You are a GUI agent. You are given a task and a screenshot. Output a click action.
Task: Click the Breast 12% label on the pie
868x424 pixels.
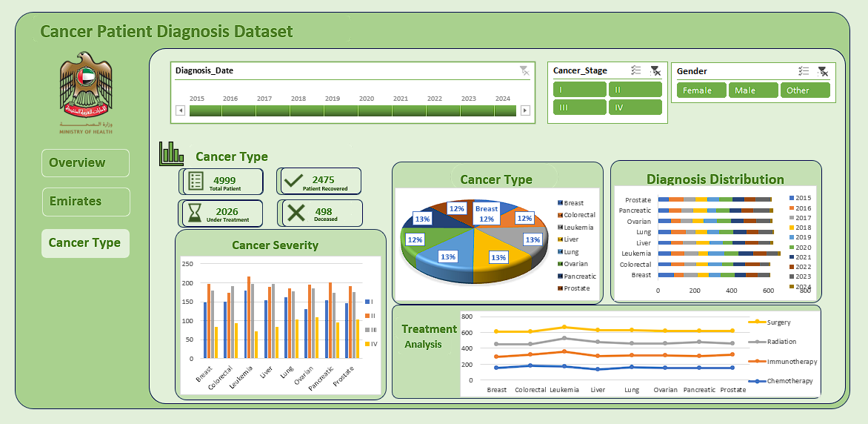click(x=487, y=213)
